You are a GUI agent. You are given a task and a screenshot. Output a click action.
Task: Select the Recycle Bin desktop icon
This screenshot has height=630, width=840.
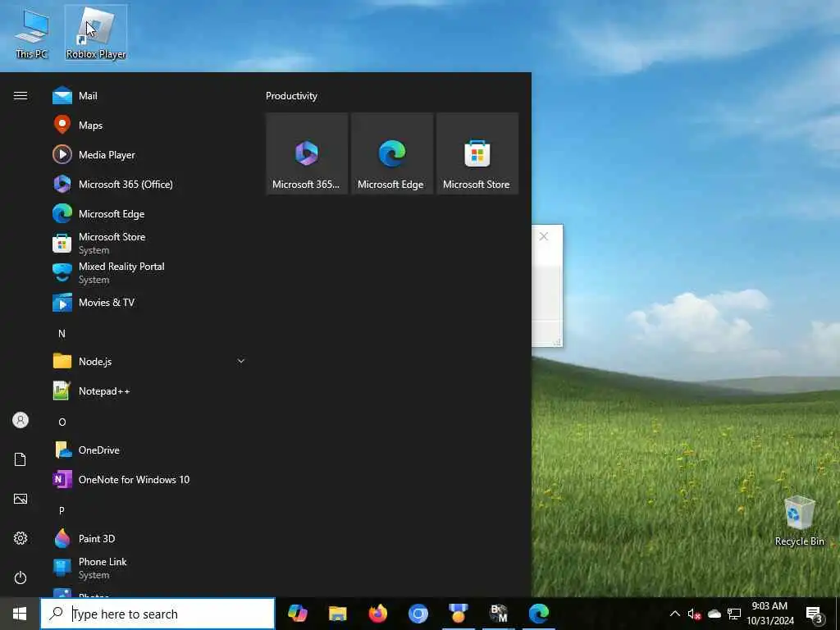tap(799, 521)
